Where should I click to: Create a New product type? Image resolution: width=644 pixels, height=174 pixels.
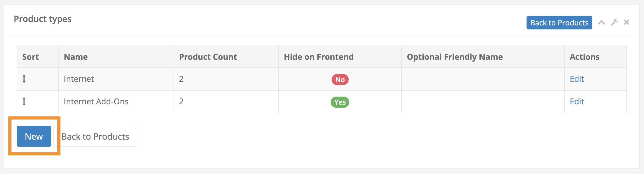(34, 136)
